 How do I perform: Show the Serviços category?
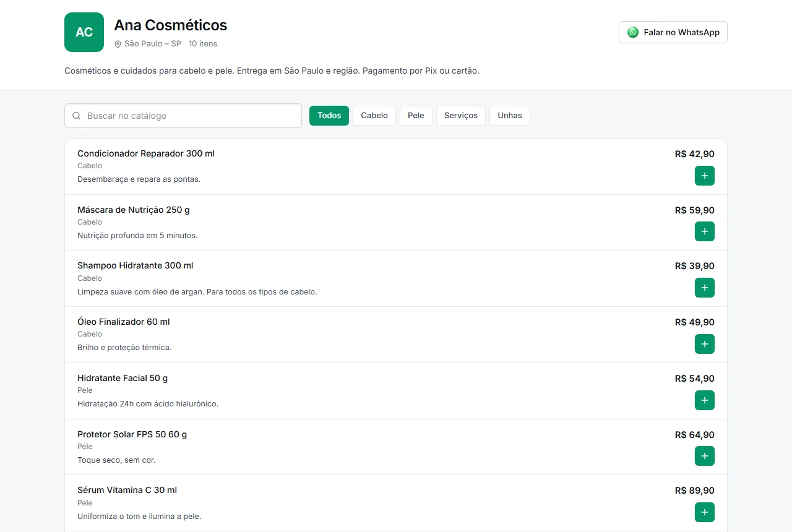[461, 116]
